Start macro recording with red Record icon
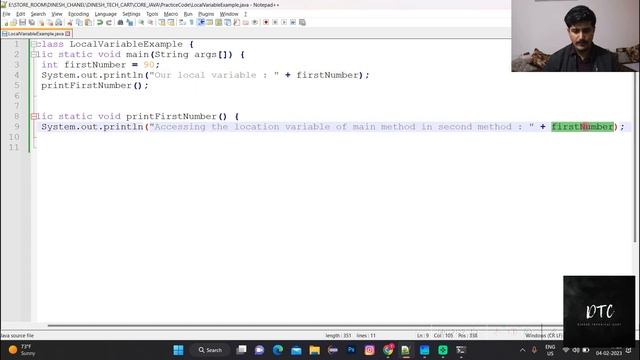 (x=266, y=22)
